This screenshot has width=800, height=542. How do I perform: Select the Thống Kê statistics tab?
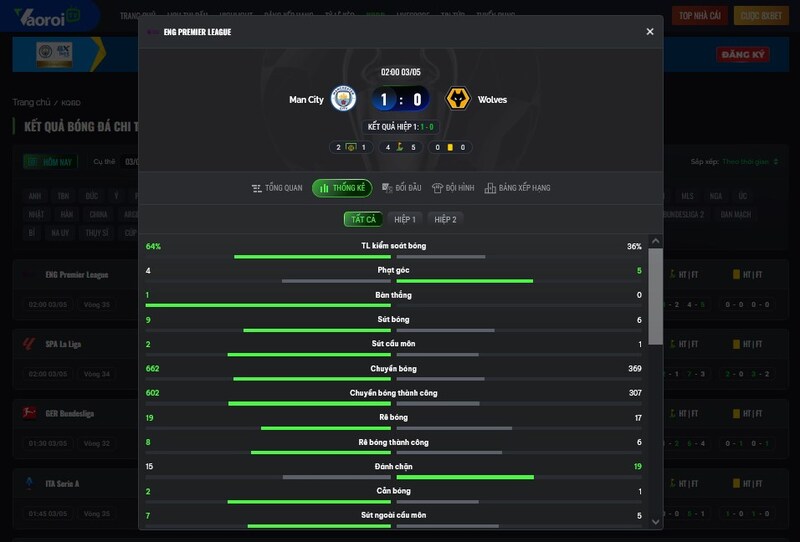click(x=342, y=188)
